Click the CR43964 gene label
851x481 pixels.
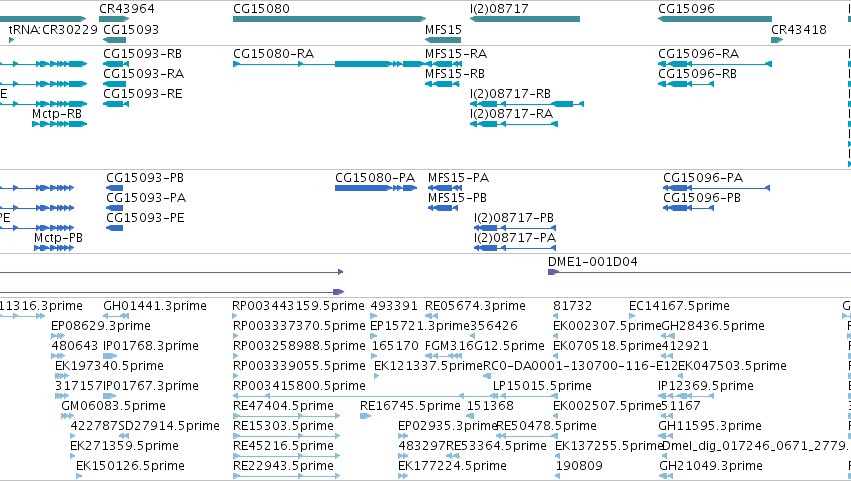(126, 9)
